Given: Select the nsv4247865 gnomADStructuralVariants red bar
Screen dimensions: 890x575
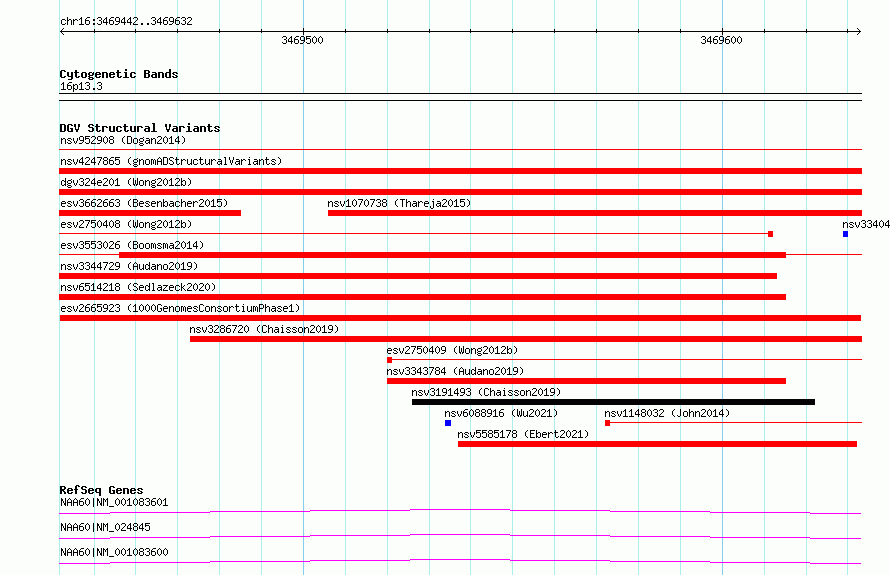Looking at the screenshot, I should pyautogui.click(x=460, y=171).
